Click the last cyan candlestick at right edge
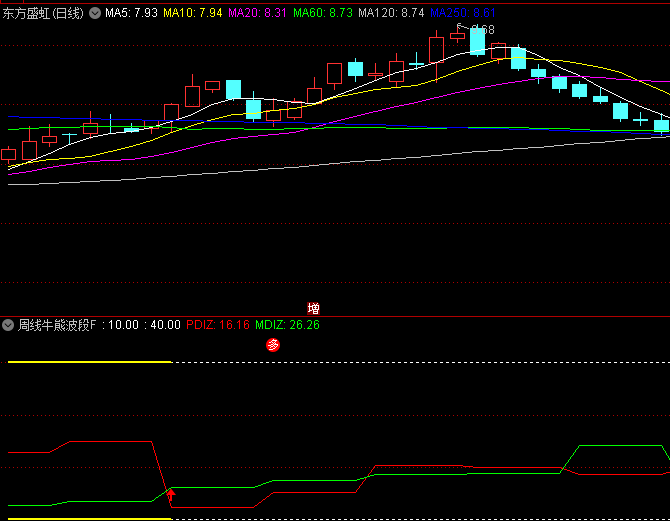Image resolution: width=670 pixels, height=521 pixels. click(661, 125)
